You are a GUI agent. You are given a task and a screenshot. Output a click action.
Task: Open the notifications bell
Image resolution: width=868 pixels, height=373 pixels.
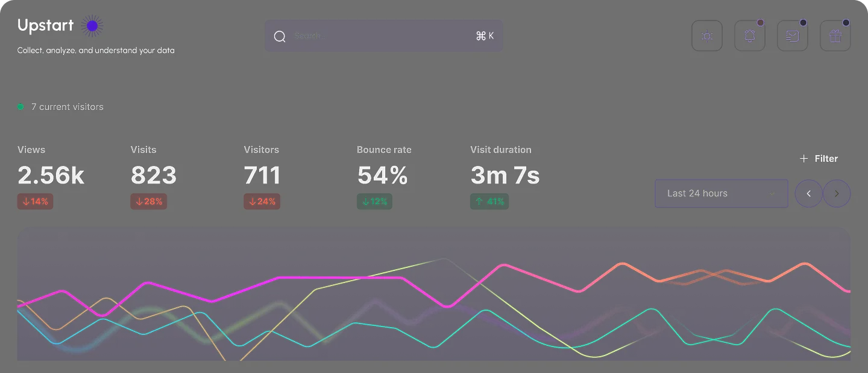[749, 36]
